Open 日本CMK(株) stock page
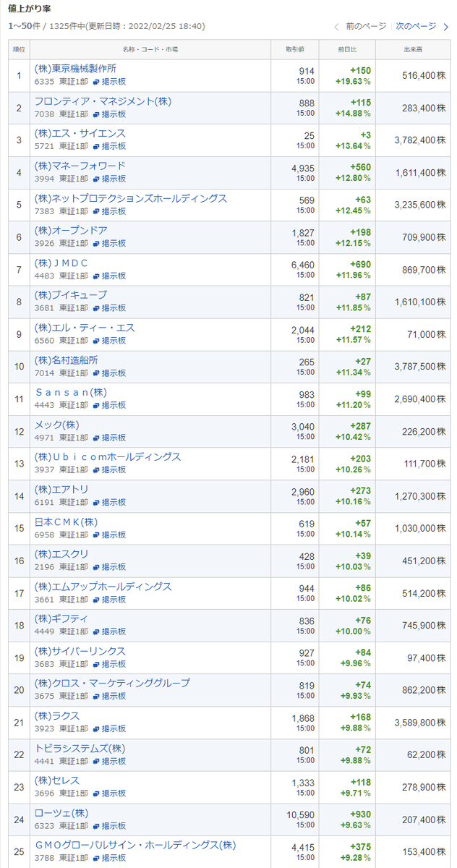 (x=66, y=522)
